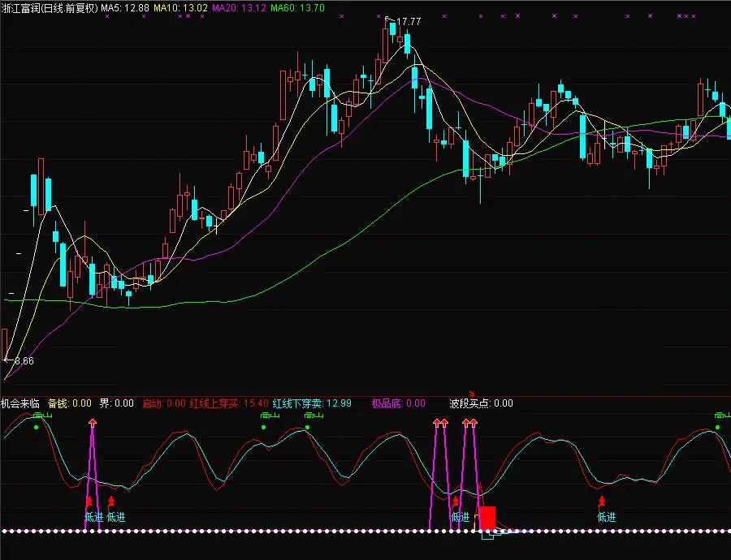The image size is (731, 560).
Task: Click the 界: 0.00 value
Action: [x=117, y=403]
